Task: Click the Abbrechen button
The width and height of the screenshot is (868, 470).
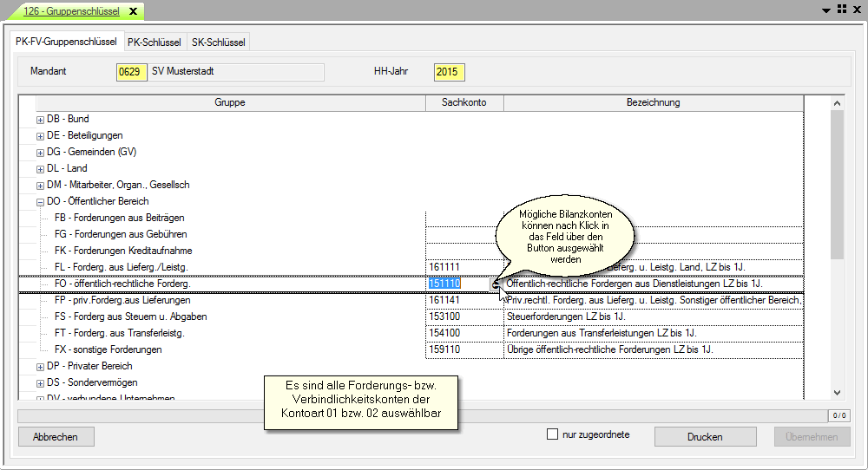Action: click(x=56, y=437)
